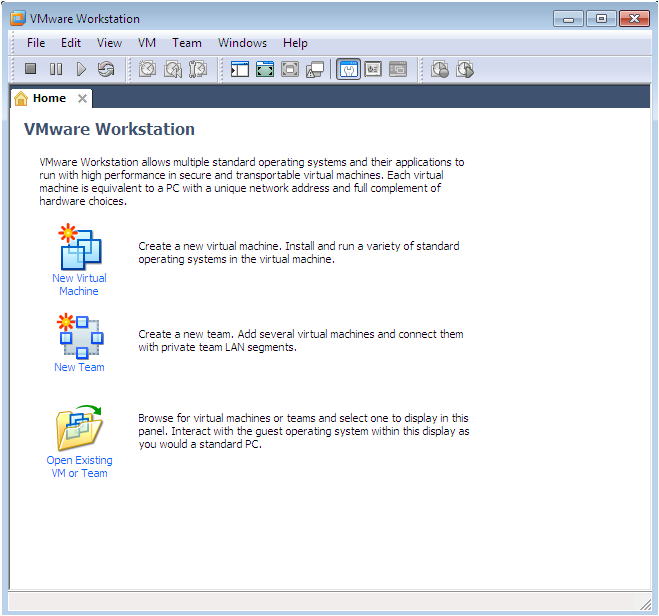Open the VM menu

tap(147, 43)
